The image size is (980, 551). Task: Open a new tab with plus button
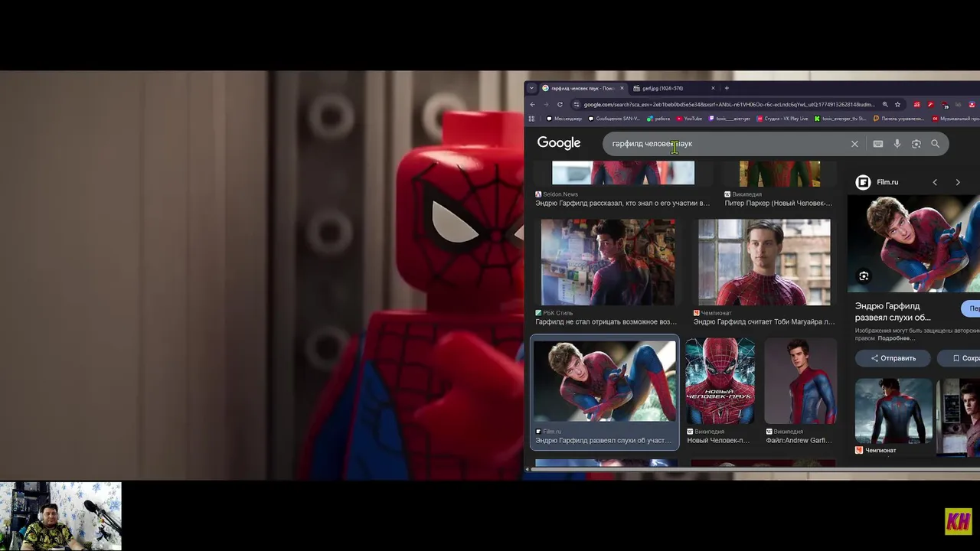pos(727,88)
